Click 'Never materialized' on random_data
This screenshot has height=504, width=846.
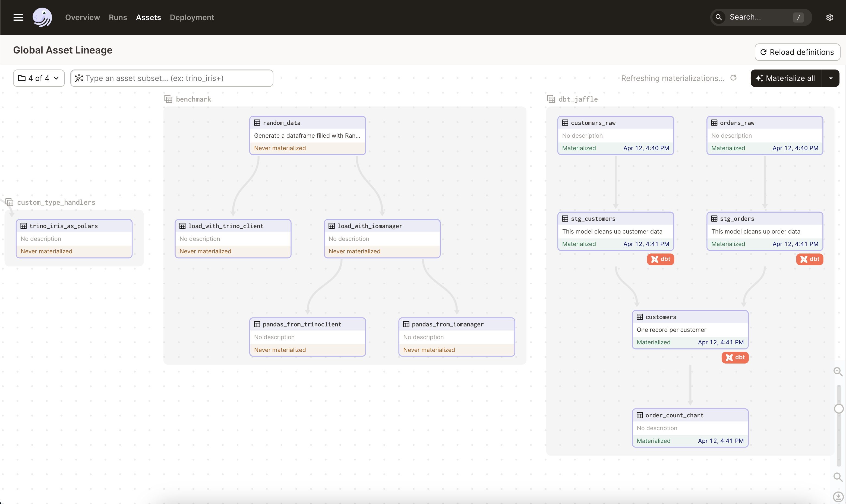[280, 148]
